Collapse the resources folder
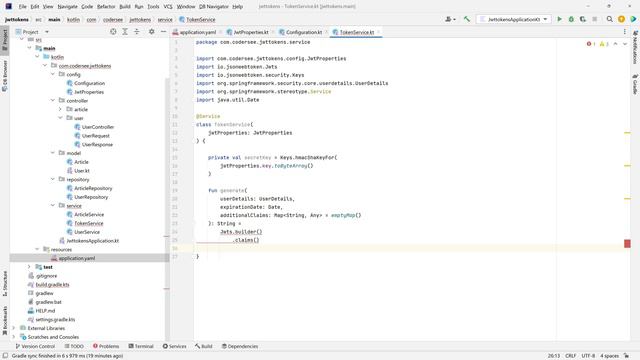 coord(37,249)
